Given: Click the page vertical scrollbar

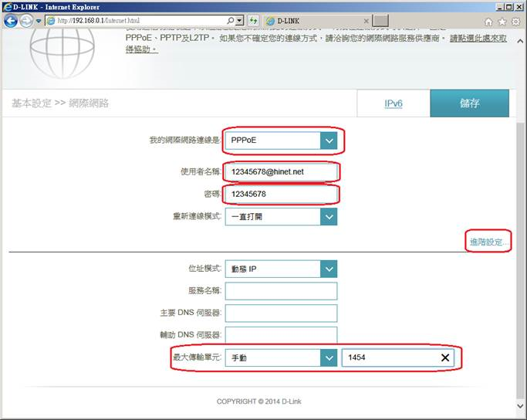Looking at the screenshot, I should click(x=521, y=232).
